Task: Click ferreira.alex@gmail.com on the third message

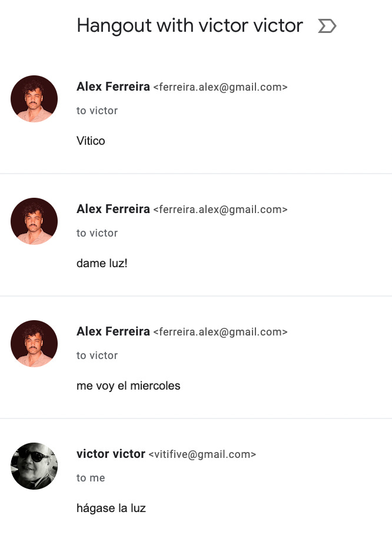Action: tap(220, 331)
